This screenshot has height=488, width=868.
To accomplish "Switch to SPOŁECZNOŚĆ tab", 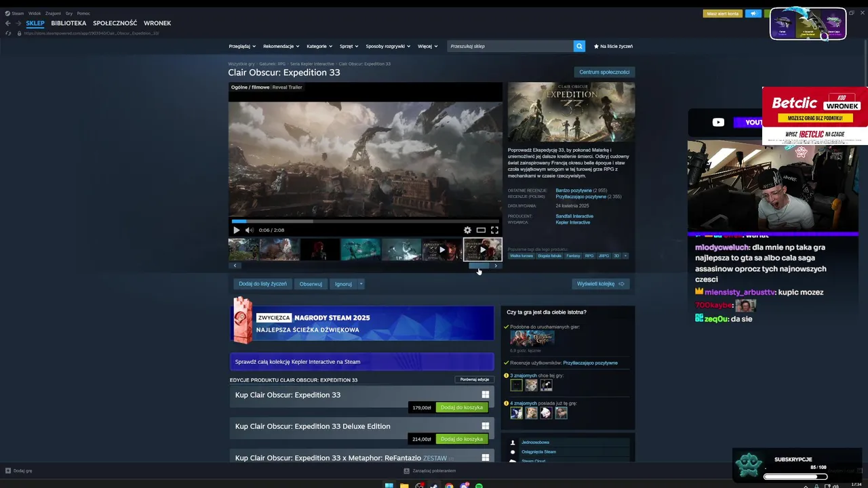I will 115,23.
